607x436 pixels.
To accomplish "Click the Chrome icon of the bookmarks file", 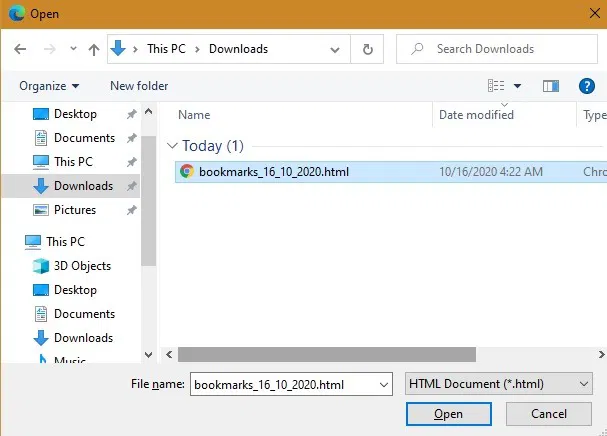I will click(x=187, y=171).
